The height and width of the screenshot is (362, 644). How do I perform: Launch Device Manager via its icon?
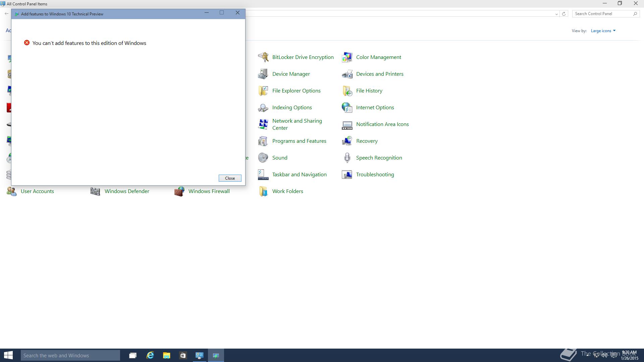coord(263,74)
